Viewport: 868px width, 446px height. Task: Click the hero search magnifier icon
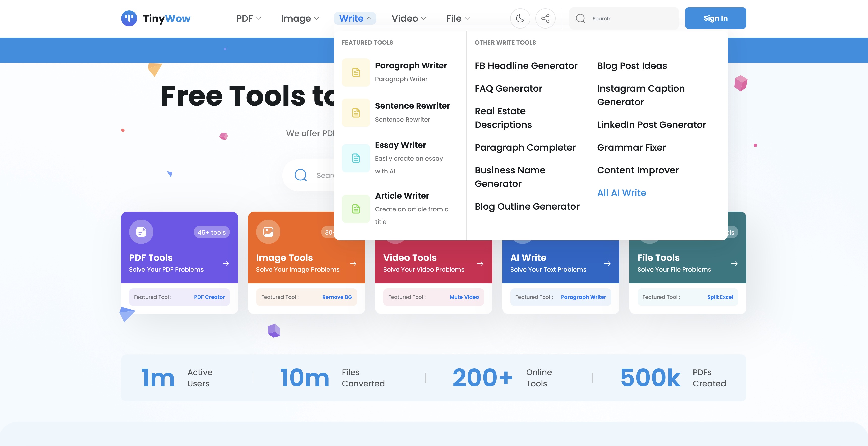coord(301,175)
